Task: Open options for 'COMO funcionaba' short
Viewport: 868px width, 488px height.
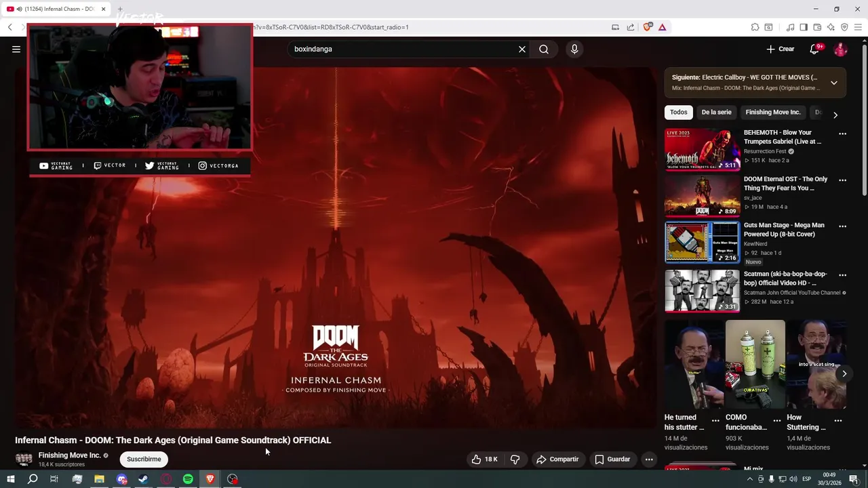Action: (776, 420)
